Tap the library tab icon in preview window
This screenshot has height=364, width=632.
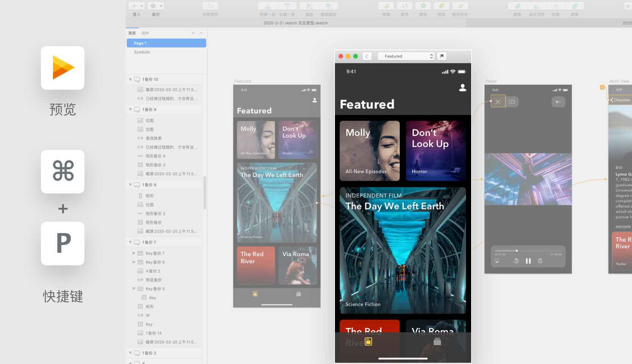[x=437, y=342]
